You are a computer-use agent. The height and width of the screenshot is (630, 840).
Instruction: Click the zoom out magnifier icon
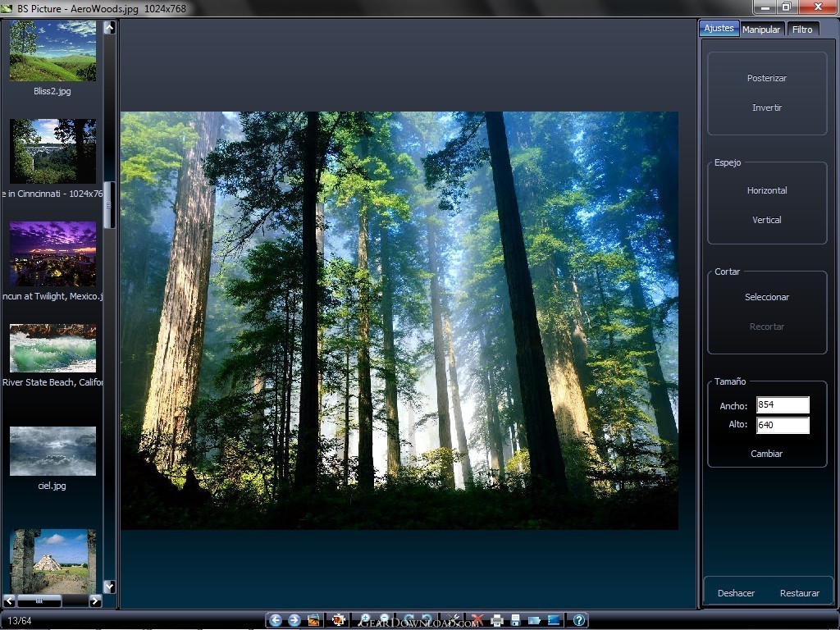[384, 619]
